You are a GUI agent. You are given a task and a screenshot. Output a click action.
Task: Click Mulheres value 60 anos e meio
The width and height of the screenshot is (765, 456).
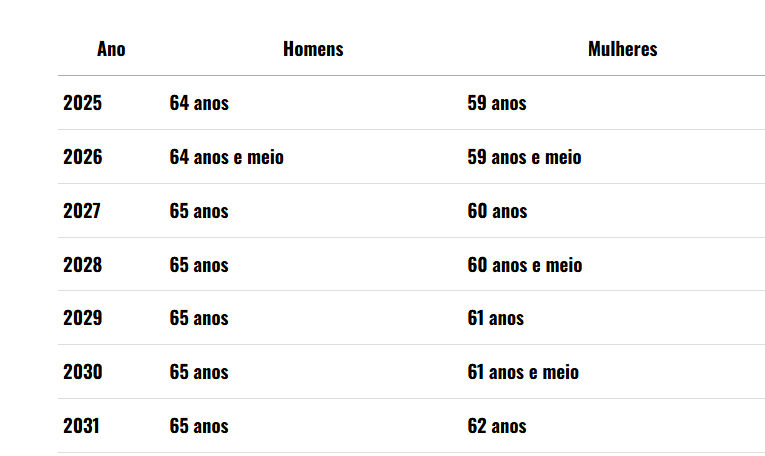525,265
